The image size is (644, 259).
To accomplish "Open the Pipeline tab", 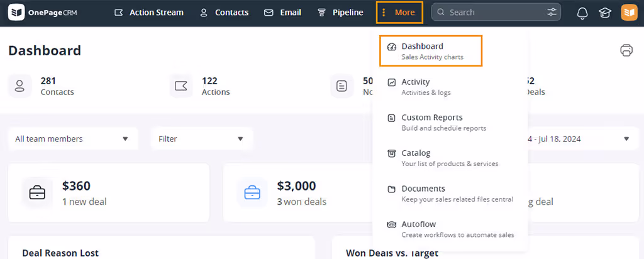I will tap(340, 13).
